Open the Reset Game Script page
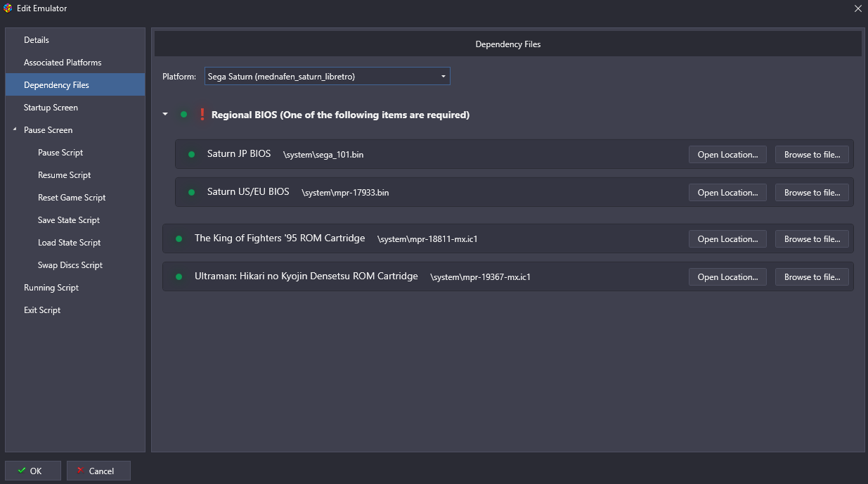This screenshot has height=484, width=868. tap(75, 198)
